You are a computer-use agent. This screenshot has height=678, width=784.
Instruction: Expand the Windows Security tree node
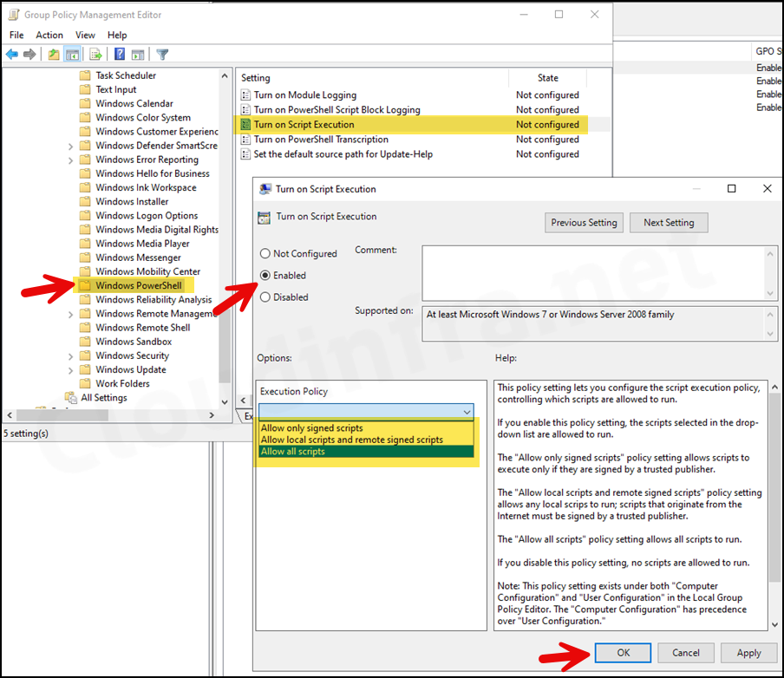[x=70, y=356]
